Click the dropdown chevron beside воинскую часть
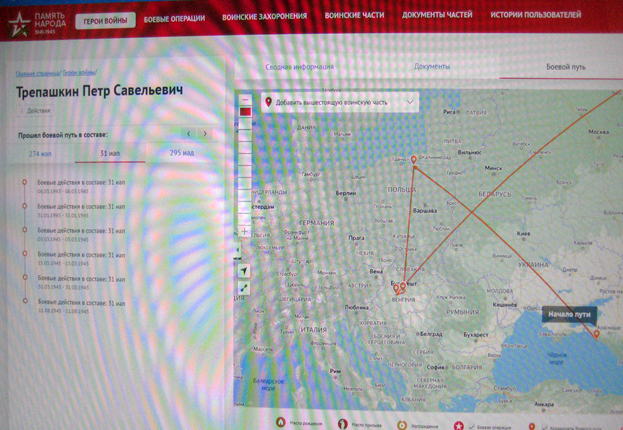 (x=410, y=102)
